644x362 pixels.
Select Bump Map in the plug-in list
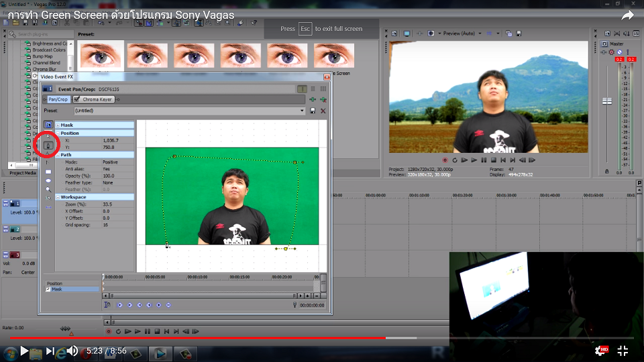[x=42, y=56]
